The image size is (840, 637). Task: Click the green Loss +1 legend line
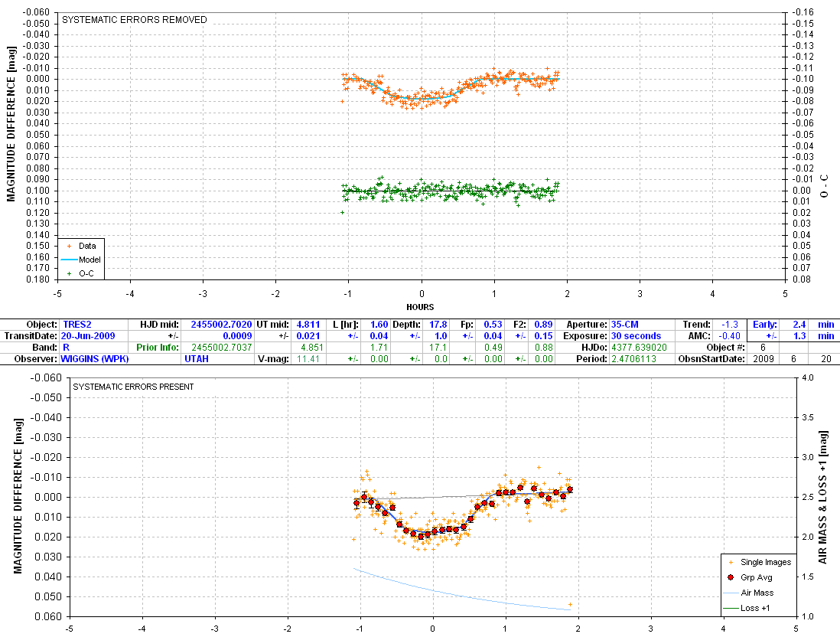point(731,609)
